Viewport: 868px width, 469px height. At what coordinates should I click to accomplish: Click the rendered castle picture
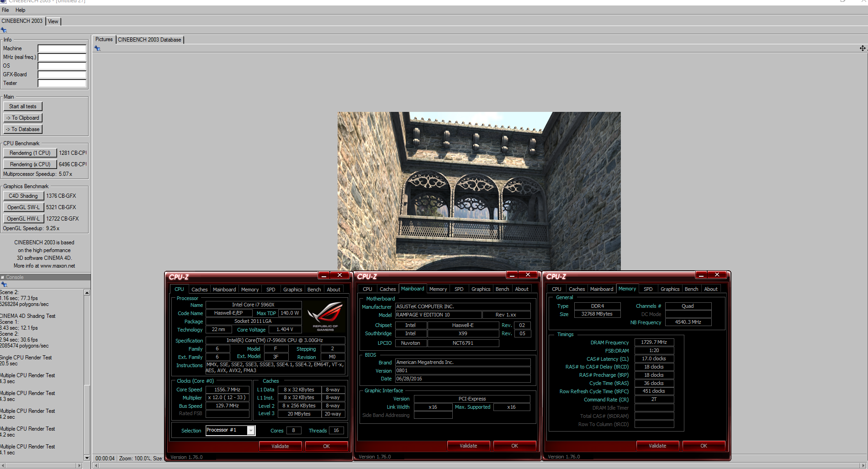click(479, 191)
